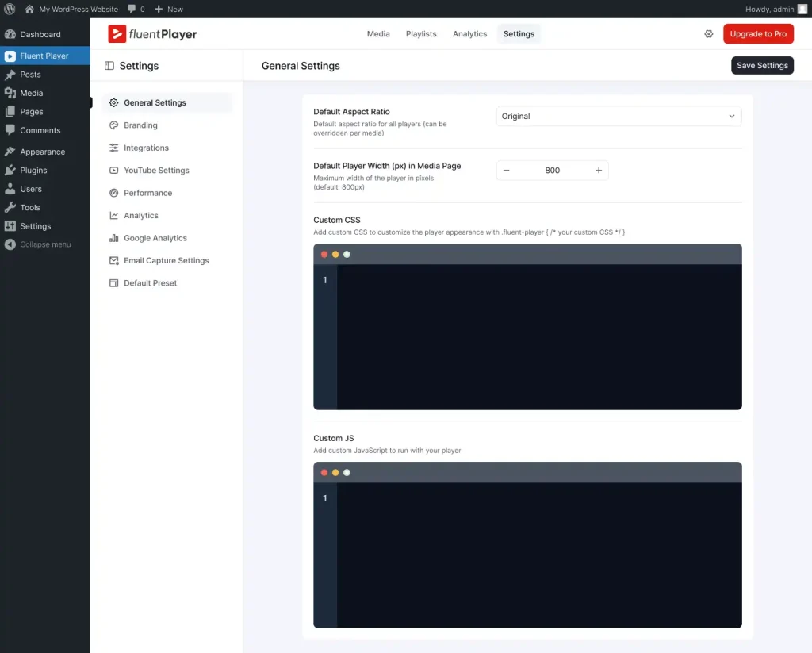Viewport: 812px width, 653px height.
Task: Open the comments bubble in the admin bar
Action: click(x=132, y=9)
